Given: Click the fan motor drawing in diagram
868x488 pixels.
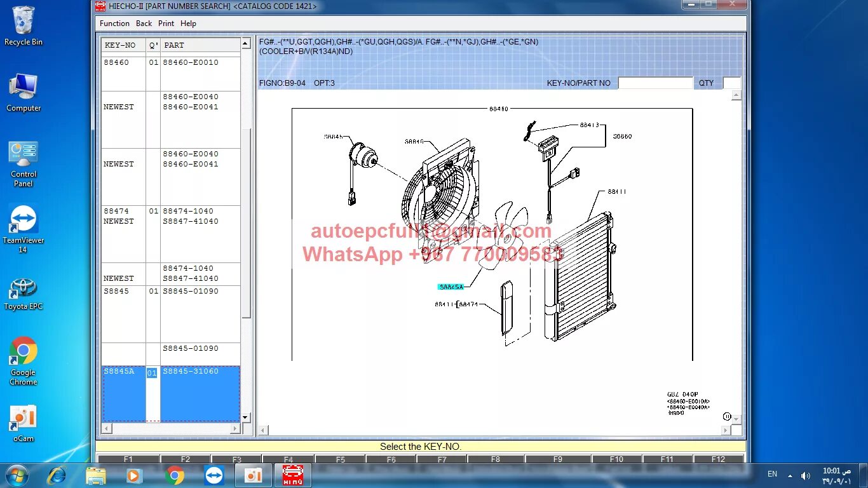Looking at the screenshot, I should point(363,156).
